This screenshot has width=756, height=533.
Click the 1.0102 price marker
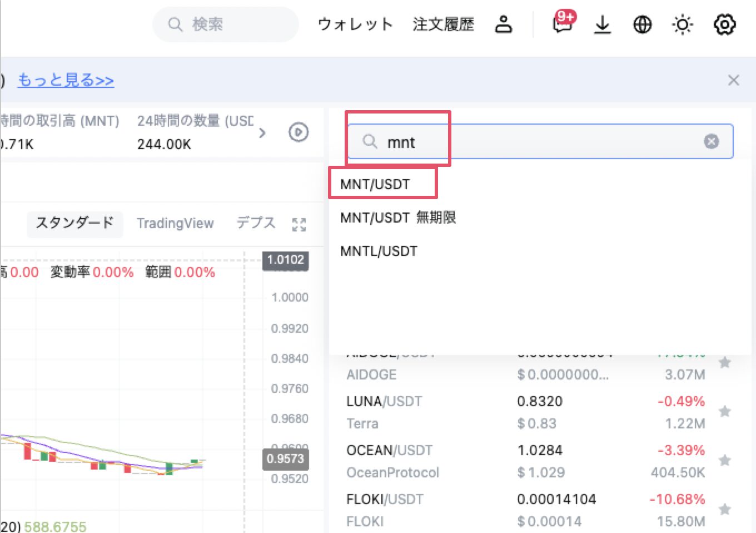click(x=285, y=260)
